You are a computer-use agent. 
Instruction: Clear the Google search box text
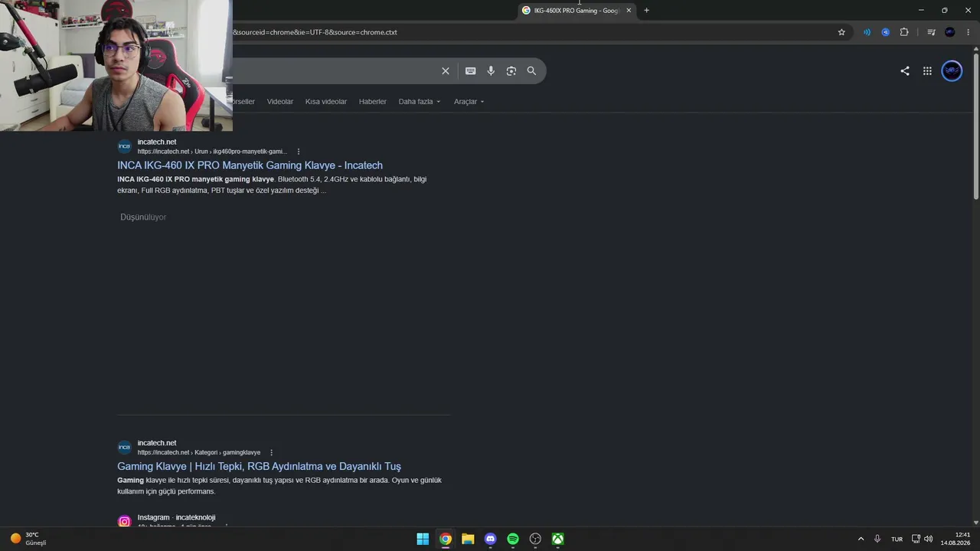(446, 71)
